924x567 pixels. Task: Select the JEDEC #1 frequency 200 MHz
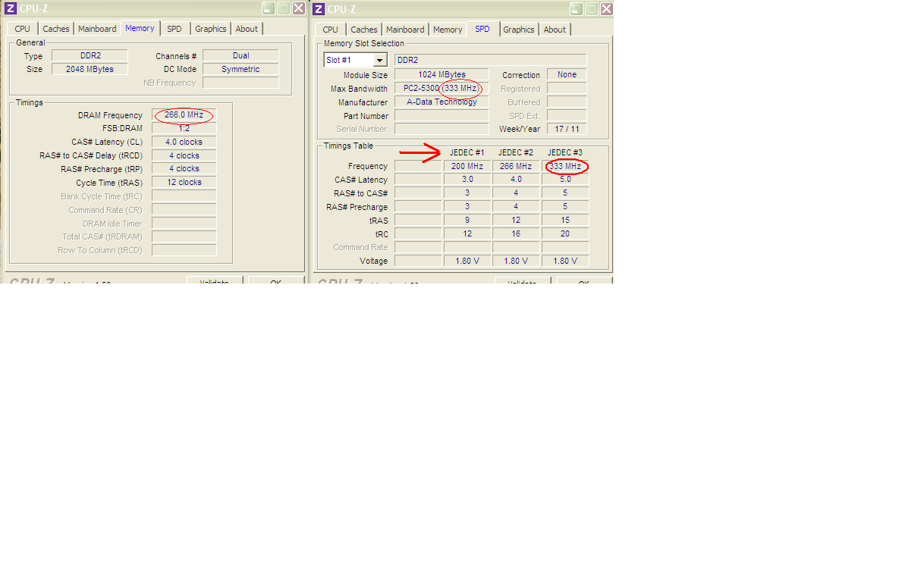click(x=467, y=166)
